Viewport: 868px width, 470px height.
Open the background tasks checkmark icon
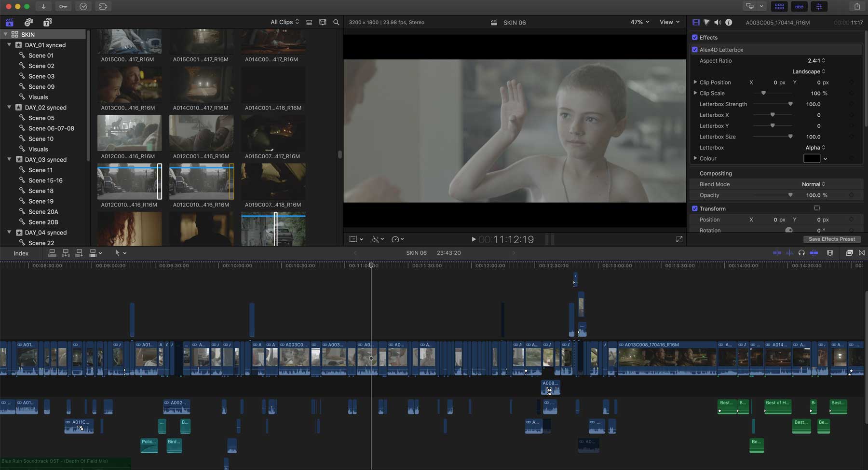point(83,6)
